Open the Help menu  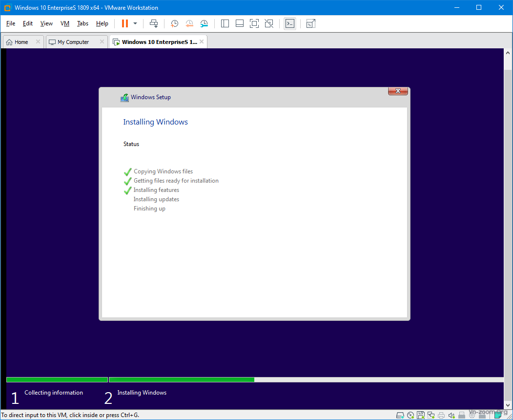pyautogui.click(x=102, y=23)
